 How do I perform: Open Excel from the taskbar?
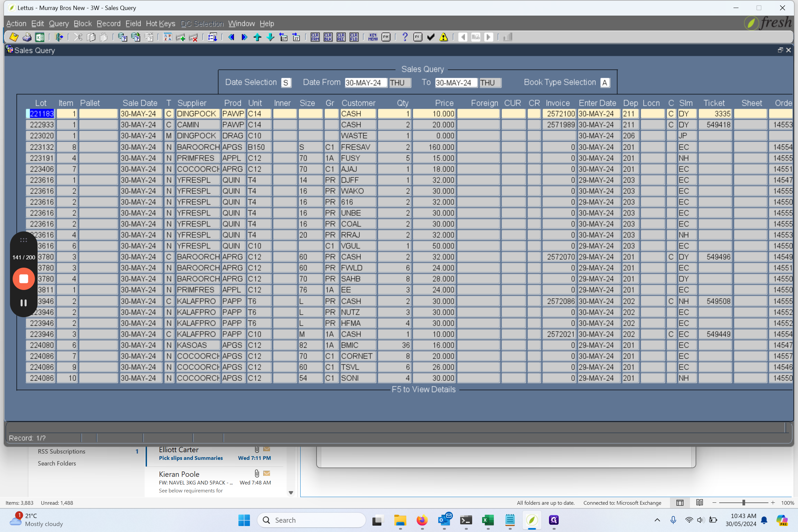(488, 520)
